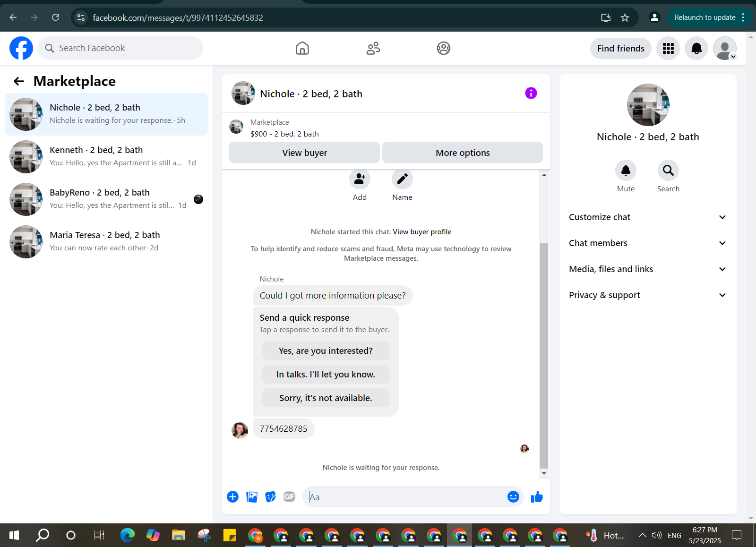Open the Maria Teresa conversation in the list
Image resolution: width=756 pixels, height=547 pixels.
tap(106, 242)
